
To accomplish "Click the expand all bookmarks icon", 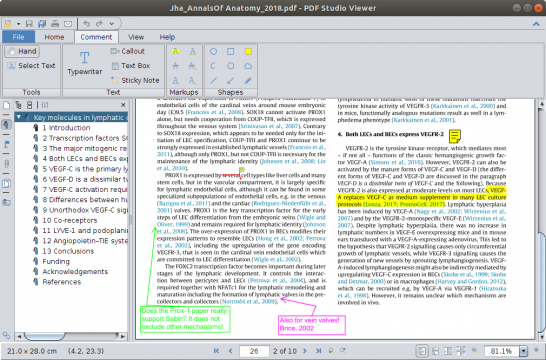I will pos(18,105).
